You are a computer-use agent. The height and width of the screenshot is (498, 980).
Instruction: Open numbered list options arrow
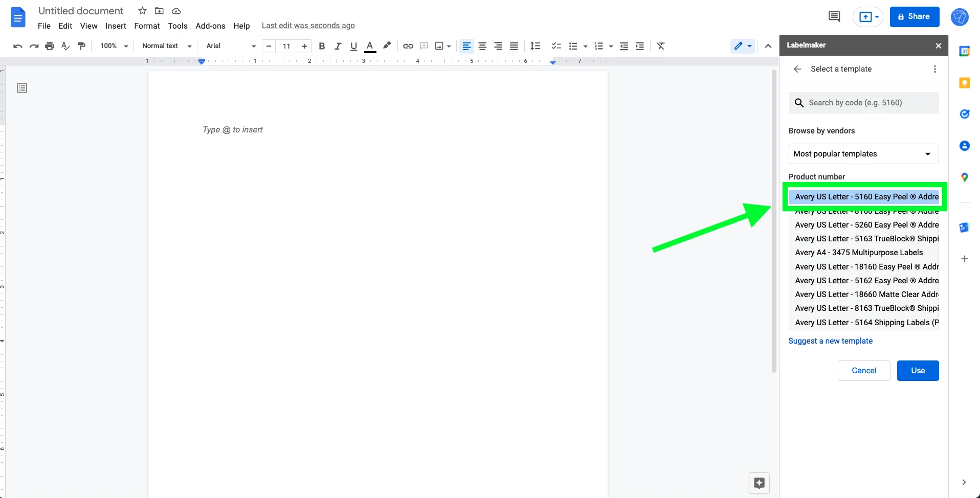click(x=611, y=46)
